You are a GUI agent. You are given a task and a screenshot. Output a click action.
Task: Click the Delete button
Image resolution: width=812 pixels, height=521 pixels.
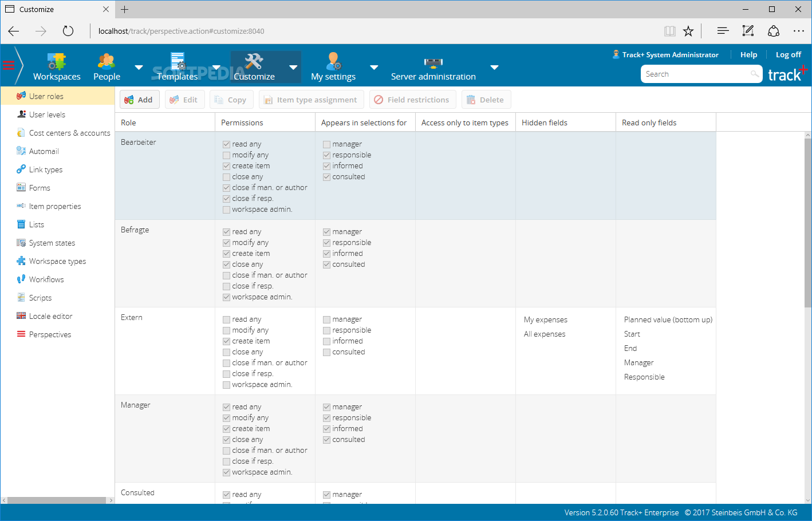coord(486,100)
